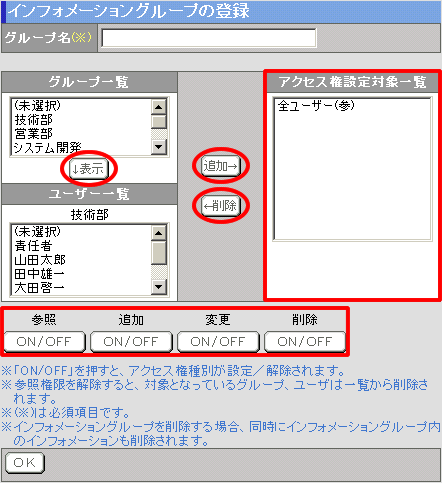Toggle ON/OFF for 追加 permission

tap(131, 342)
